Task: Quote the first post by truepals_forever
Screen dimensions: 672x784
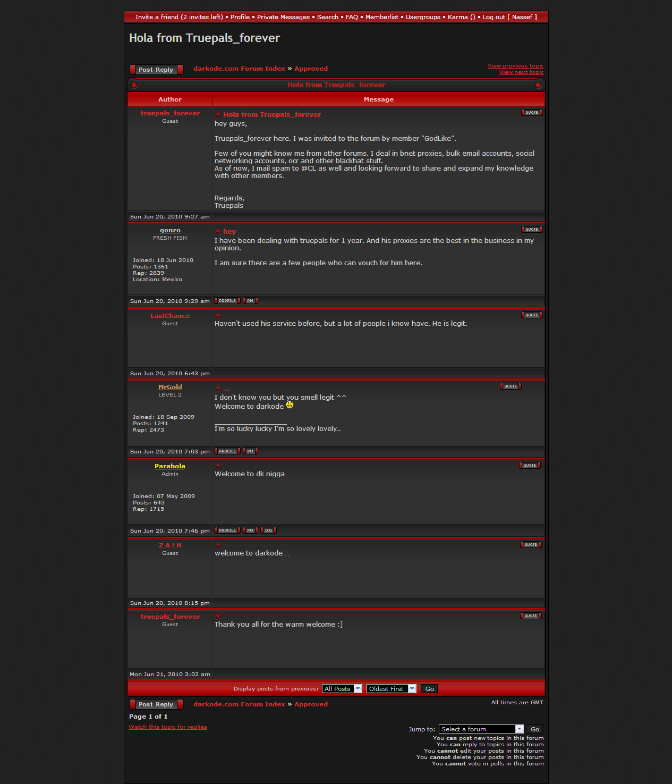Action: click(532, 113)
